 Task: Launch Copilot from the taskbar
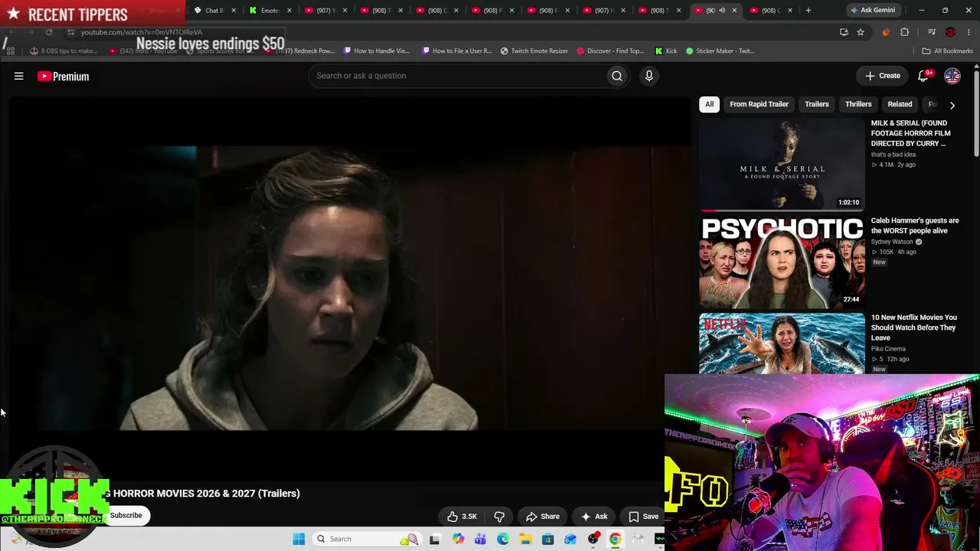pos(458,539)
